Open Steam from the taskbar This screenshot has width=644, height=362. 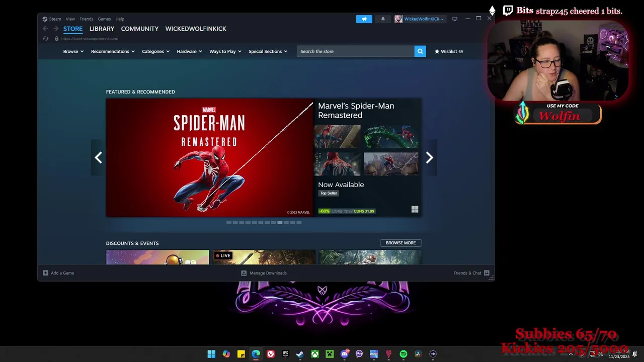[x=300, y=354]
